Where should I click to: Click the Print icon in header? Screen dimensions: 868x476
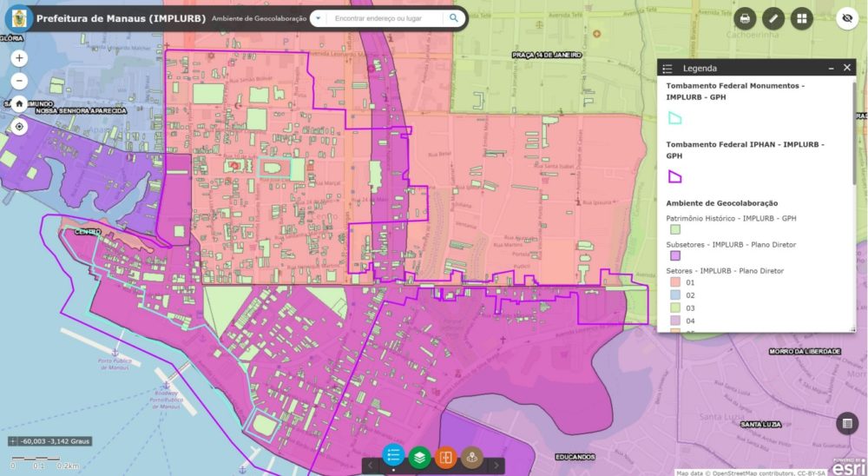coord(745,18)
